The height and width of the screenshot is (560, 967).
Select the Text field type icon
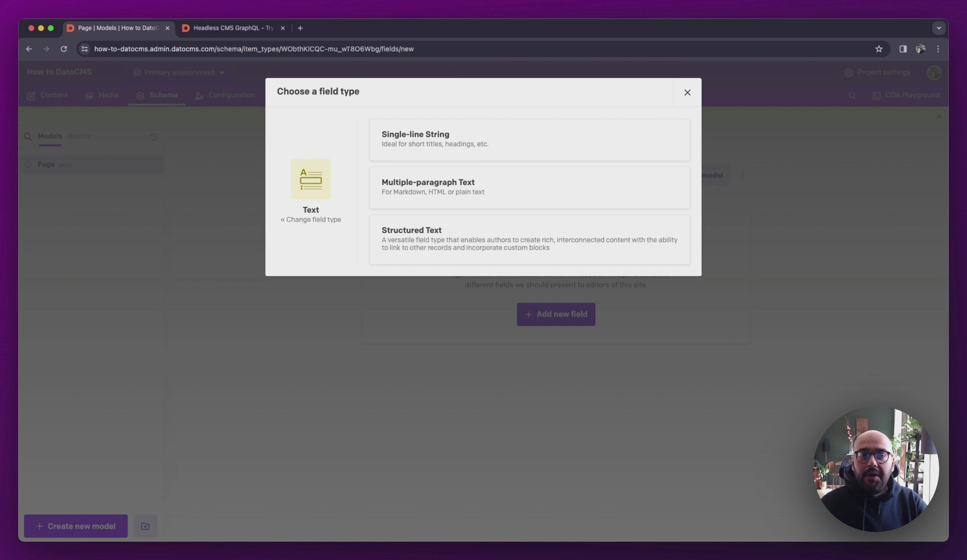(x=311, y=179)
